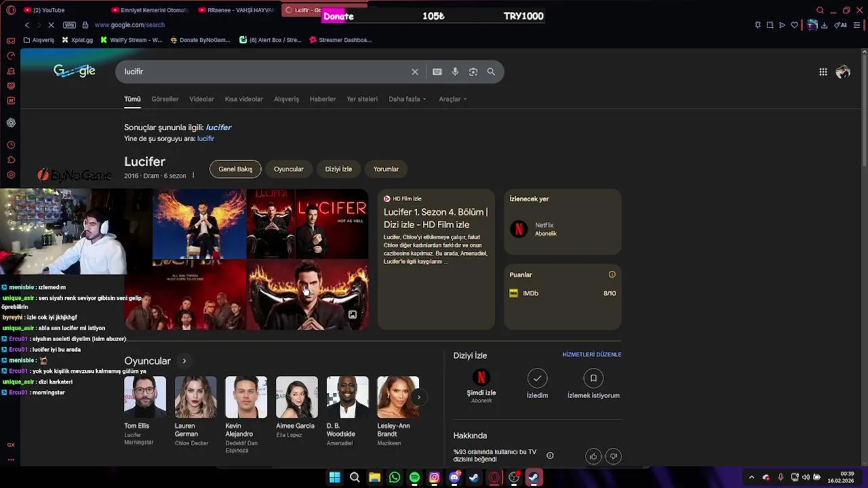The height and width of the screenshot is (488, 868).
Task: Add page to bookmarks heart icon
Action: [794, 25]
